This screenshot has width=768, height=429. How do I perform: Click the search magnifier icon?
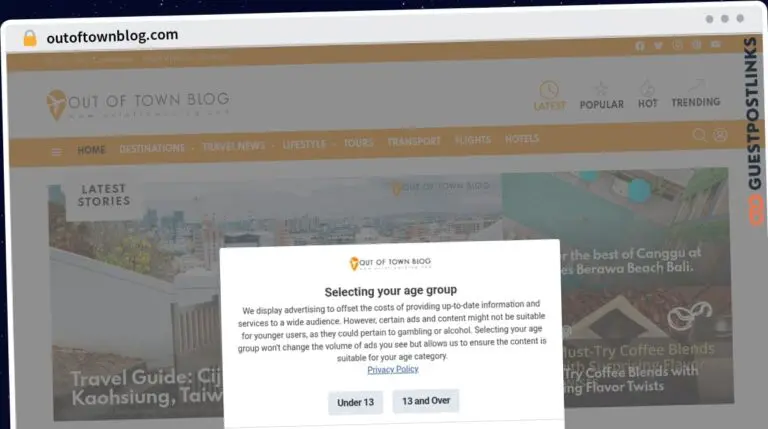pyautogui.click(x=699, y=135)
